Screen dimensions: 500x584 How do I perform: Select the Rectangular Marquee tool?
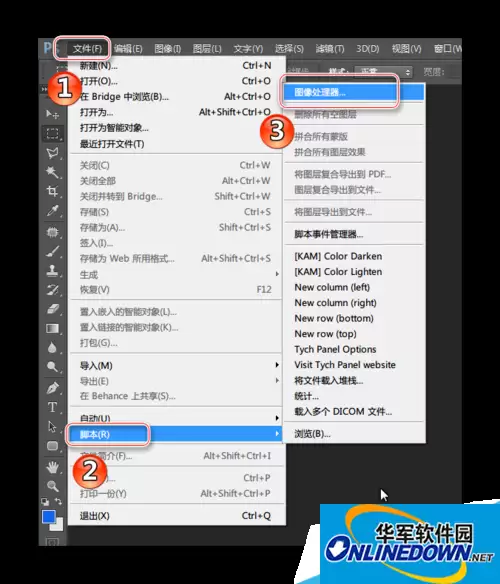(x=53, y=133)
